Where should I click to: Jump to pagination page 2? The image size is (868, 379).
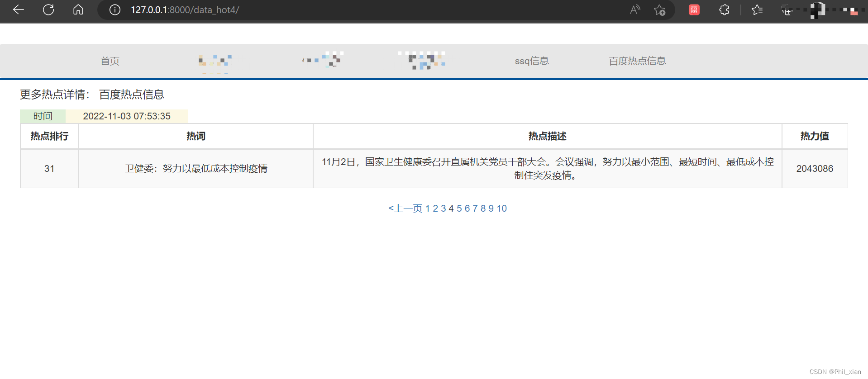pos(435,208)
